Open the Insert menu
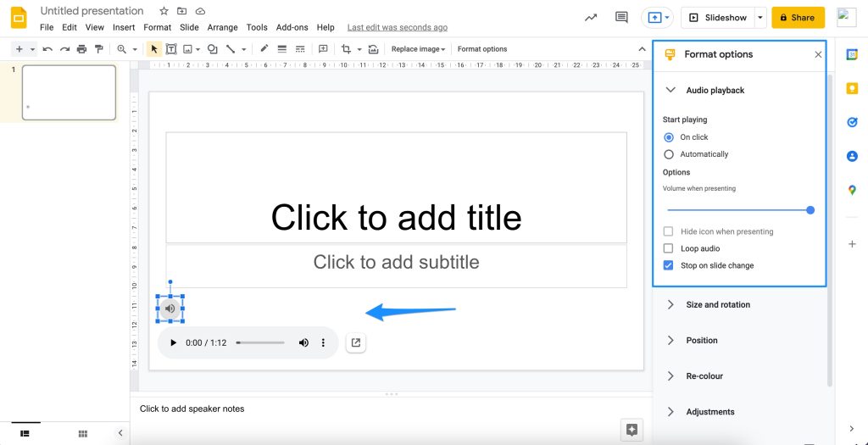868x445 pixels. point(124,27)
